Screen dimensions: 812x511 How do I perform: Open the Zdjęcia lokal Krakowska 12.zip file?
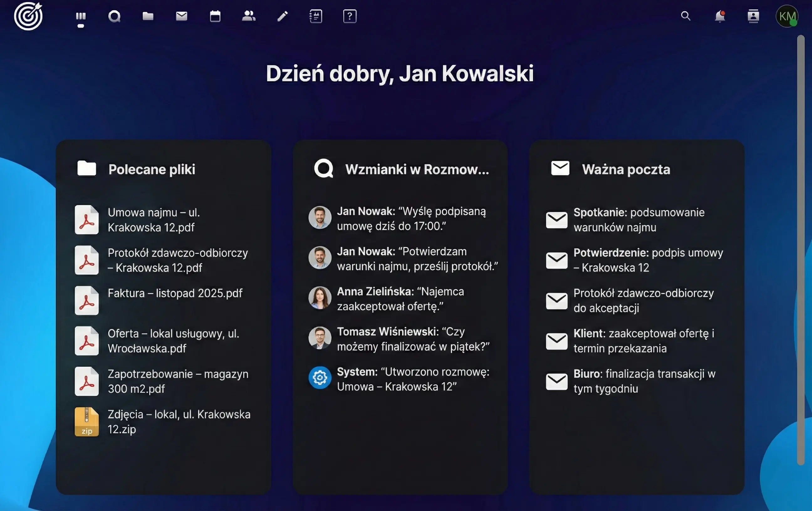pos(179,421)
